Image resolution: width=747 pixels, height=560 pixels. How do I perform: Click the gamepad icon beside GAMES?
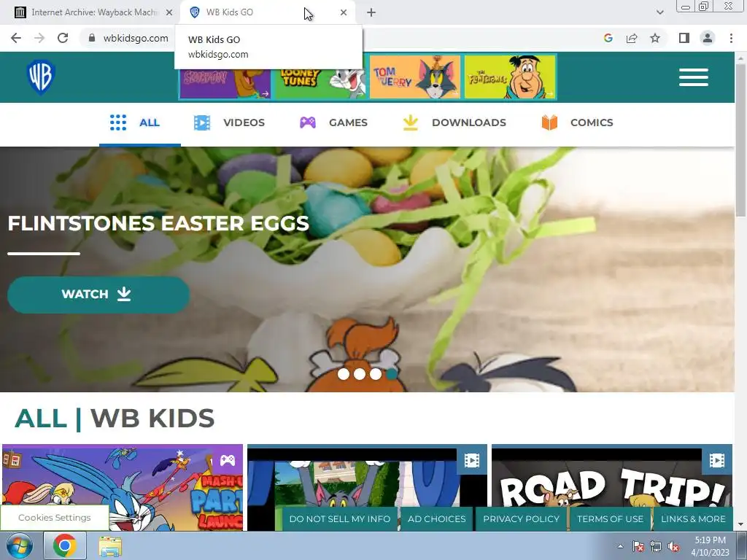coord(308,122)
